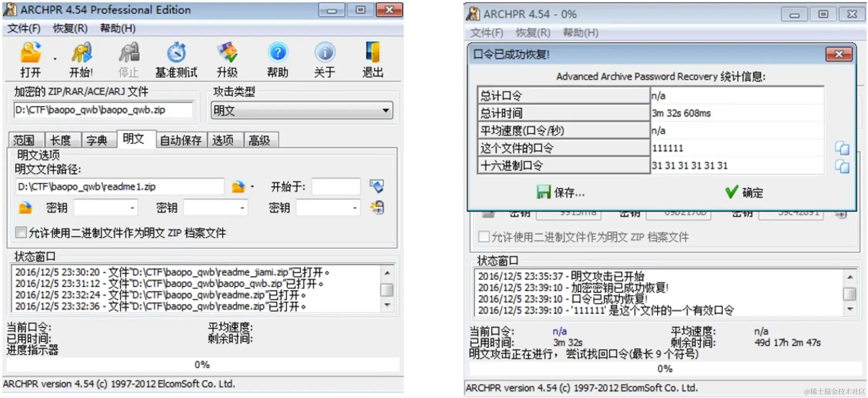868x398 pixels.
Task: Click status window scrollbar down arrow in left window
Action: pos(387,305)
